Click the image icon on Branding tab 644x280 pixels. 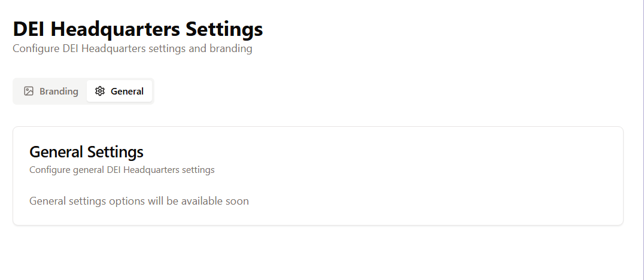(x=29, y=92)
